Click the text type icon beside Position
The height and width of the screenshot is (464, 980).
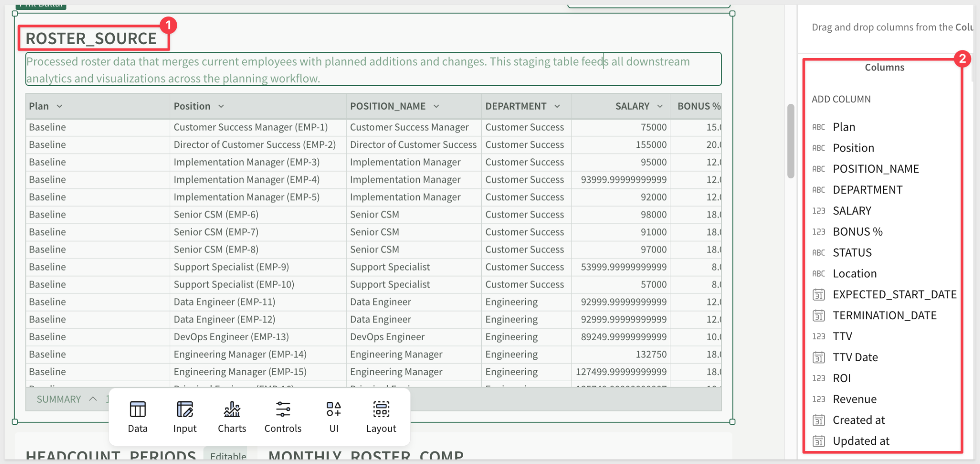click(x=818, y=148)
